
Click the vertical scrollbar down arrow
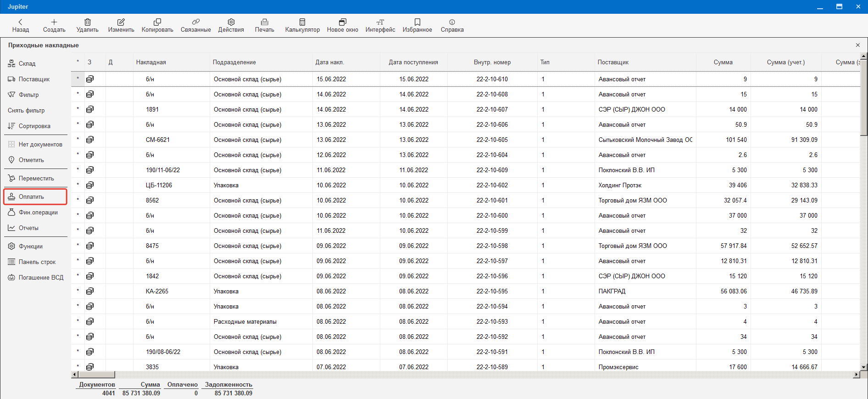864,367
